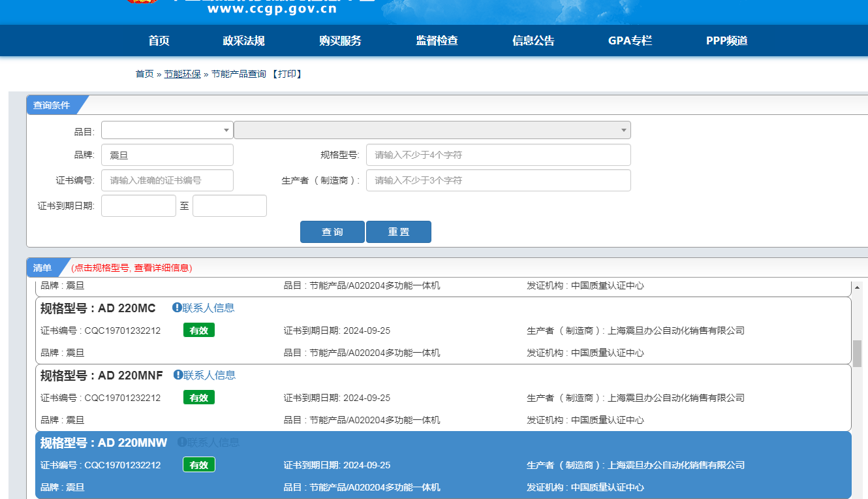Open 信息公告 navigation item

(x=533, y=40)
